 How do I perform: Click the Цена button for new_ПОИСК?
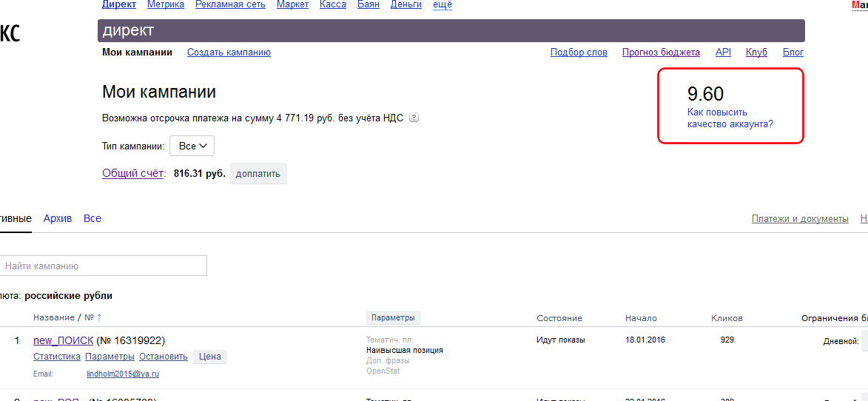pos(210,357)
